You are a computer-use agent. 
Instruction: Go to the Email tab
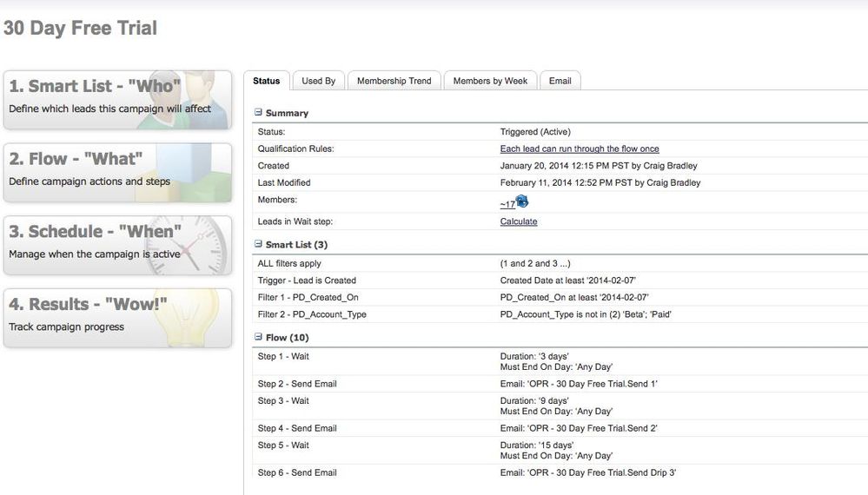point(560,81)
